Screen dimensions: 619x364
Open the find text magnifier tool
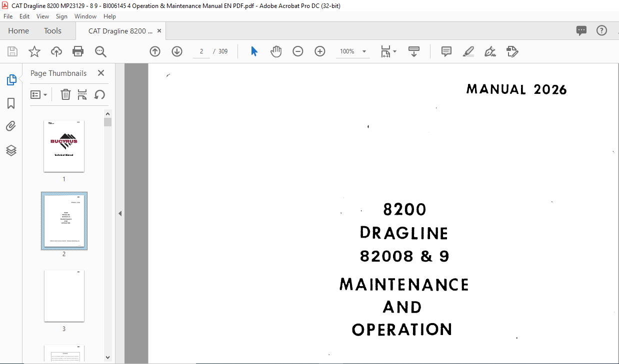[x=100, y=51]
